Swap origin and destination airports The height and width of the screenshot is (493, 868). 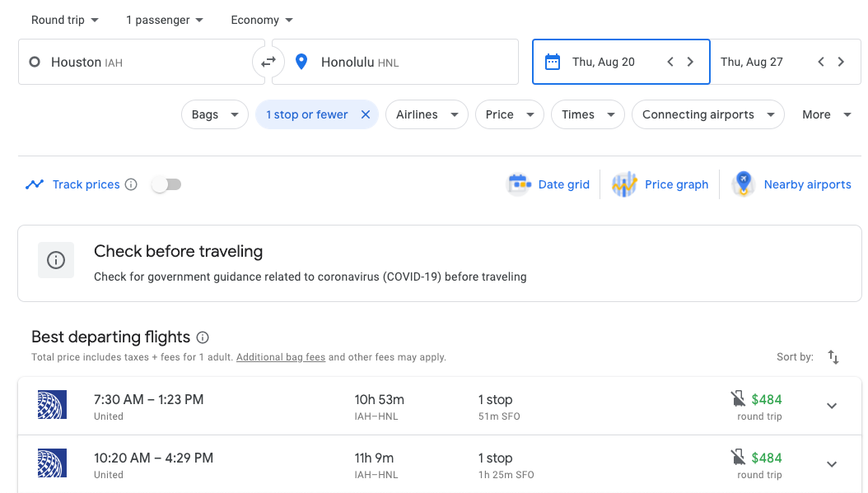coord(268,62)
